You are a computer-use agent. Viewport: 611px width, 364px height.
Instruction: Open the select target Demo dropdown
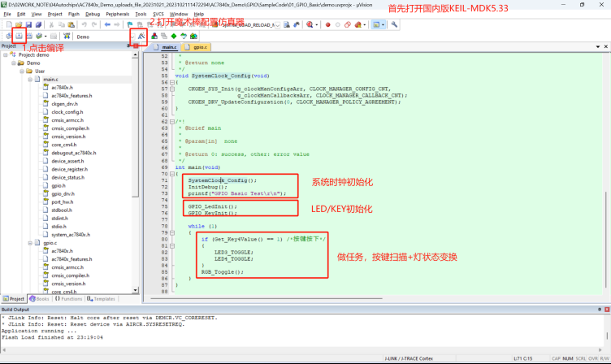[132, 37]
